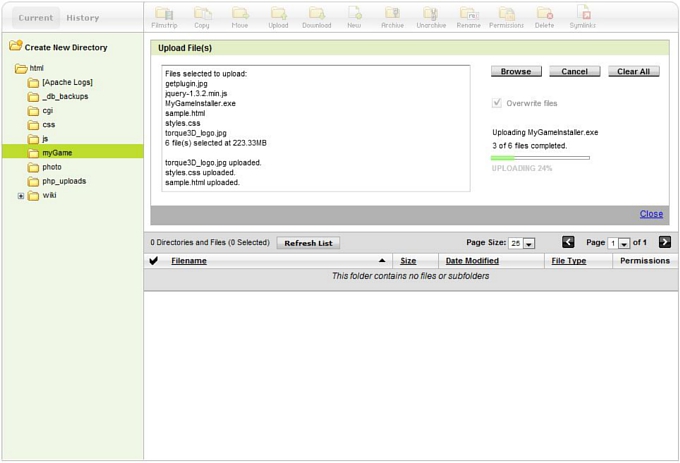The height and width of the screenshot is (463, 680).
Task: Click the Delete toolbar icon
Action: click(544, 18)
